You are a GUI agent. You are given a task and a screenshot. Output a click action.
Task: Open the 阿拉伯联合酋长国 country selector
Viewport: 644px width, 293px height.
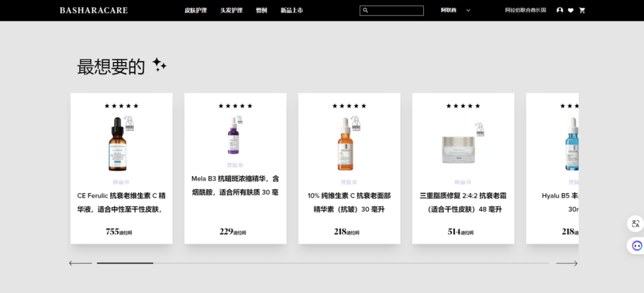point(525,10)
